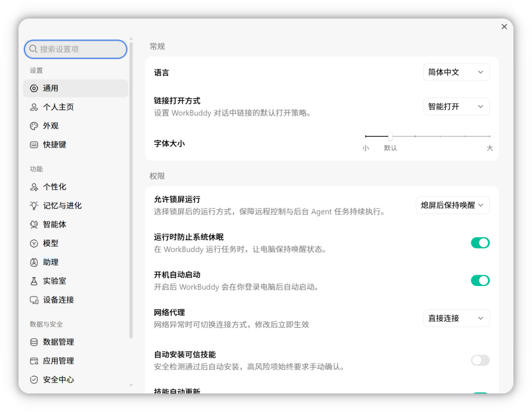Click the 设置 sidebar group heading
Viewport: 532px width, 412px height.
[x=36, y=70]
